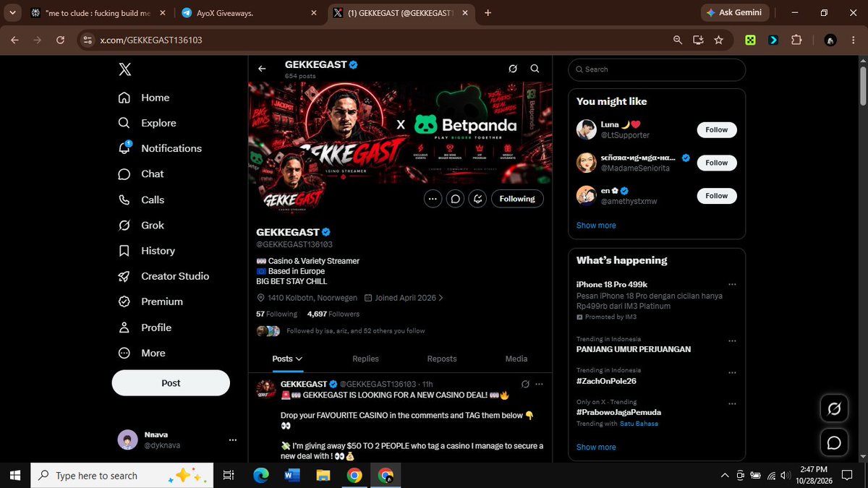Screen dimensions: 868x488
Task: Open Grok in the sidebar
Action: [141, 225]
